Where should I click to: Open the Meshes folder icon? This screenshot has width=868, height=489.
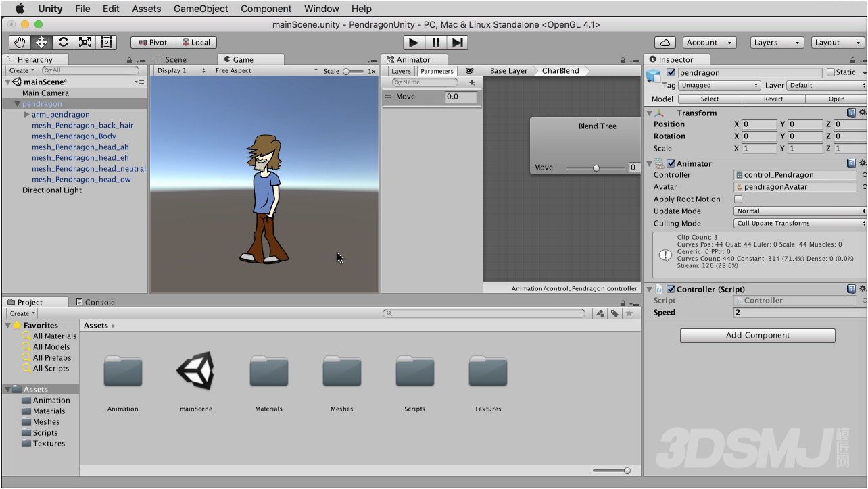pos(342,372)
